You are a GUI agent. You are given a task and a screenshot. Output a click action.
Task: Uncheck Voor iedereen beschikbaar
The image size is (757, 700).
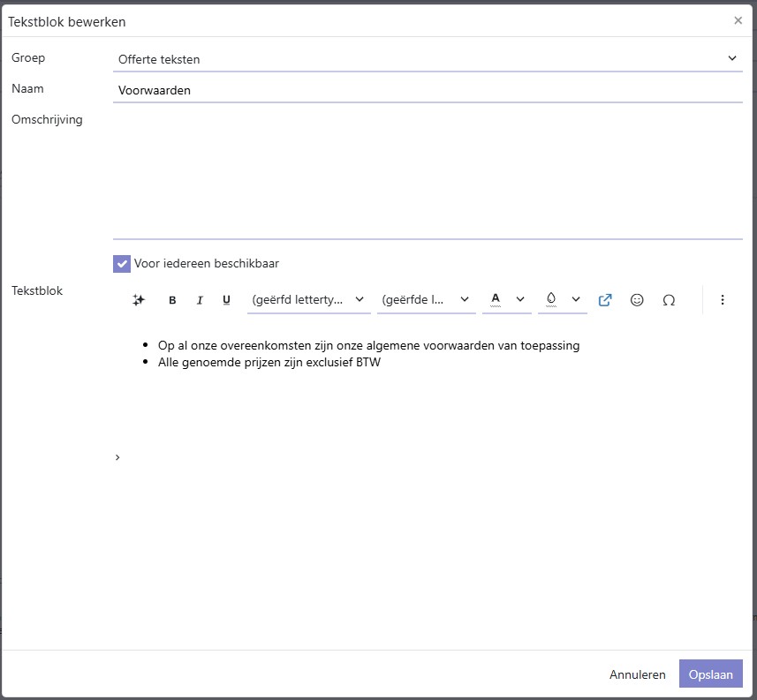click(x=122, y=264)
